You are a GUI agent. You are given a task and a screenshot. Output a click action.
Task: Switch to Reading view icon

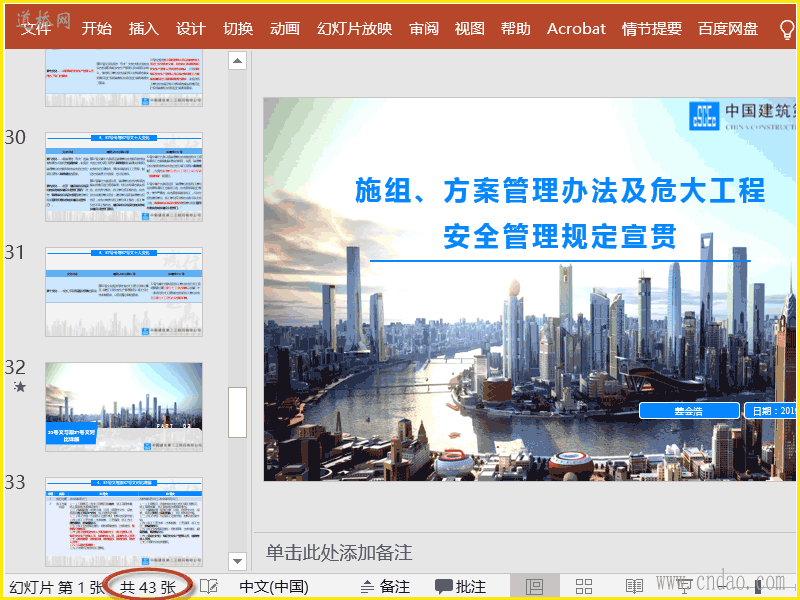(x=634, y=587)
